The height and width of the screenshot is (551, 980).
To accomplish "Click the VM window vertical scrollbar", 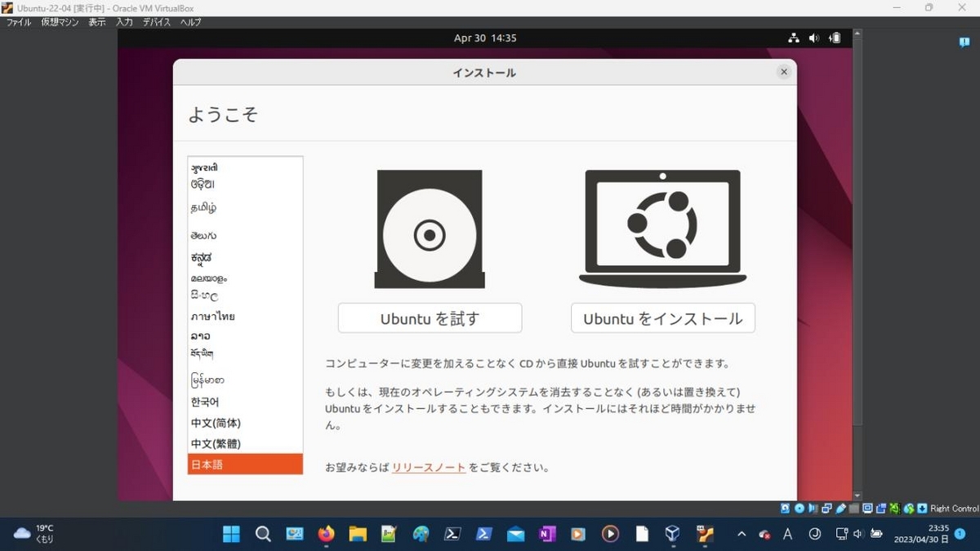I will 857,232.
